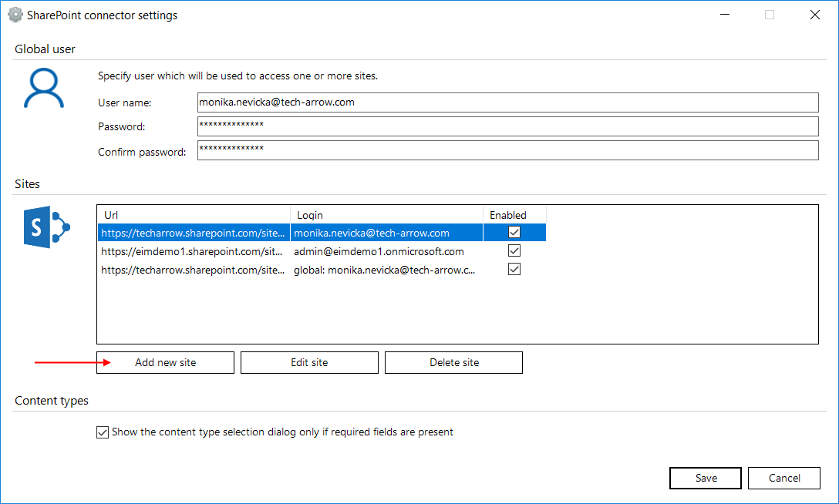Click the settings gear icon in title bar
The height and width of the screenshot is (504, 839).
pos(15,15)
